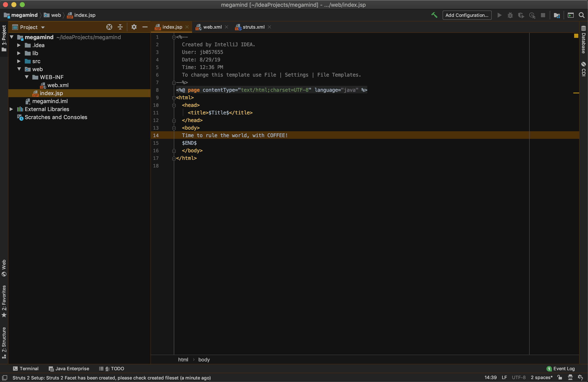This screenshot has width=588, height=382.
Task: Open the Project Structure icon in toolbar
Action: [x=557, y=15]
